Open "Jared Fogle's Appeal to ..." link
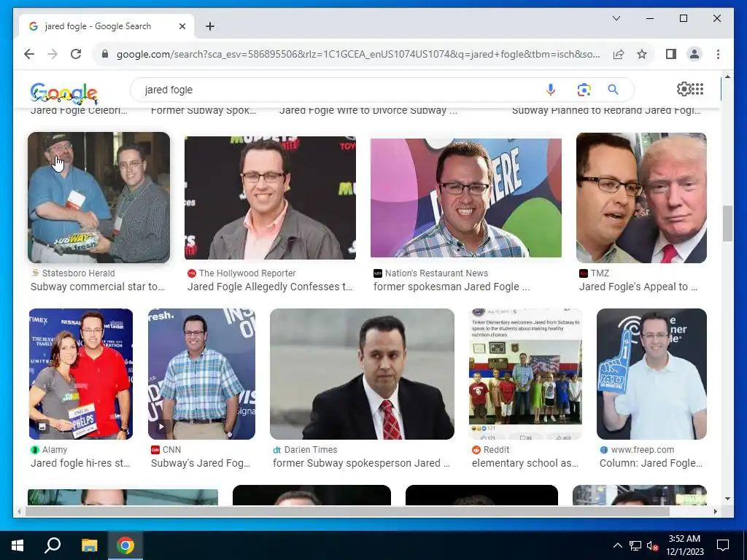747x560 pixels. click(x=638, y=287)
